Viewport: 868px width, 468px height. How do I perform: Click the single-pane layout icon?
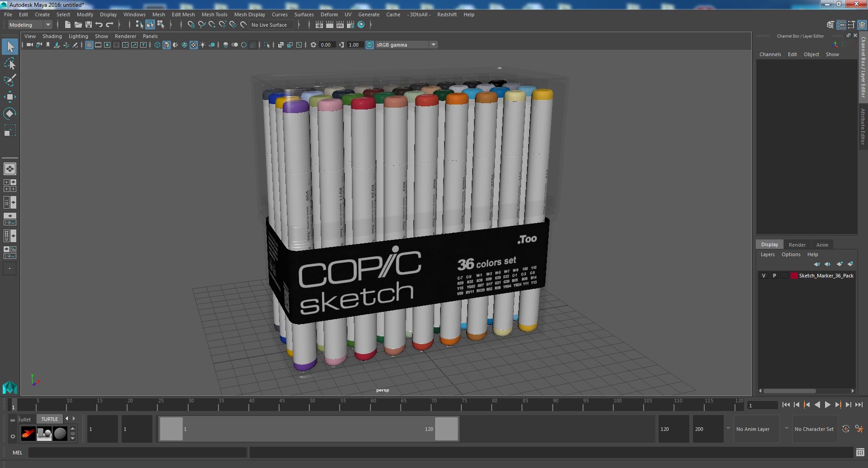tap(10, 169)
